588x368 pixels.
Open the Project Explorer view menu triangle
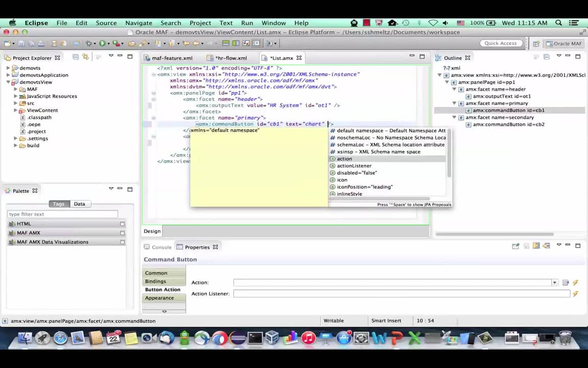(111, 56)
